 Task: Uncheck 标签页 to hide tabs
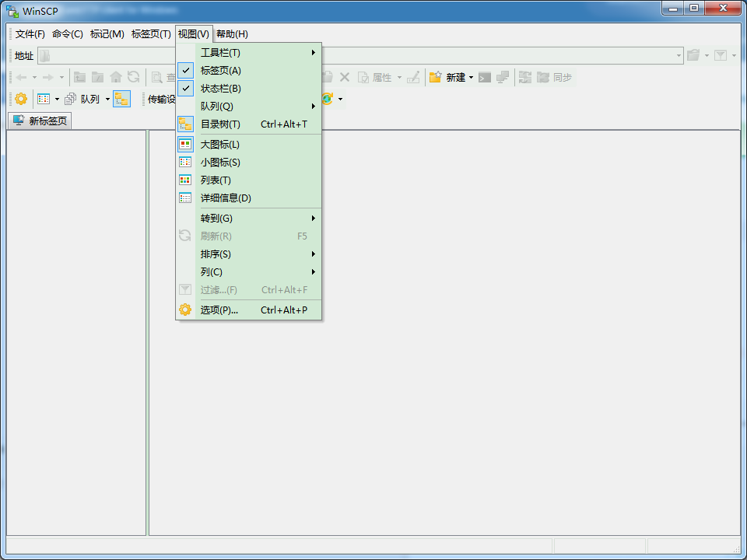221,70
